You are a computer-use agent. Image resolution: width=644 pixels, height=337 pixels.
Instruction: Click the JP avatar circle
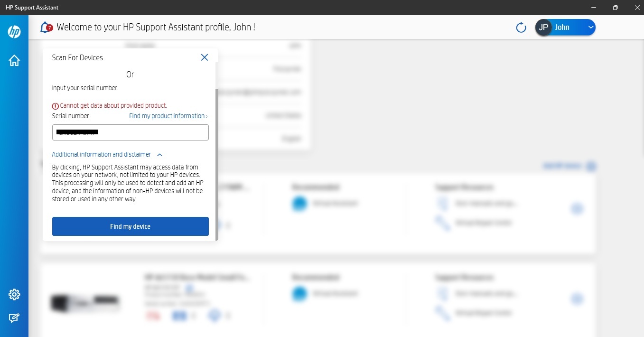click(544, 28)
